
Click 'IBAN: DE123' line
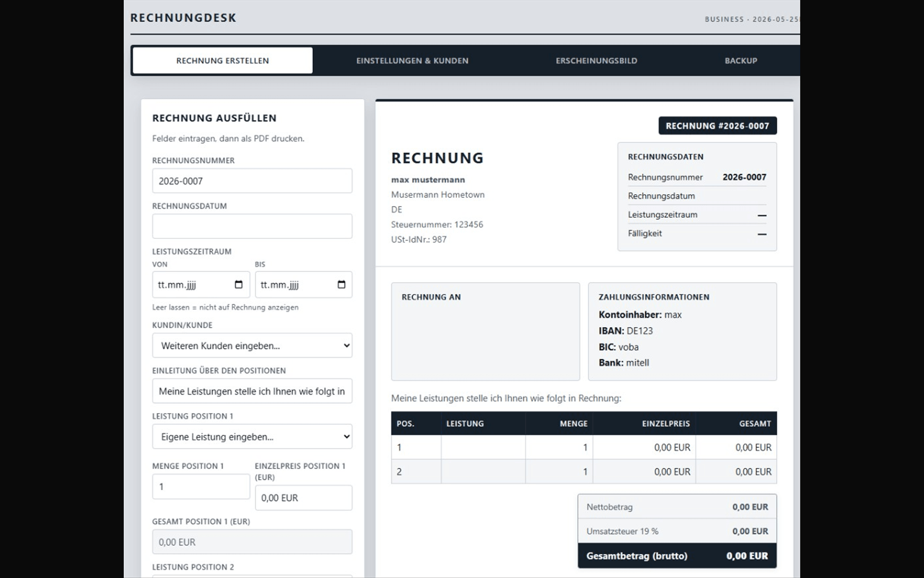[625, 331]
